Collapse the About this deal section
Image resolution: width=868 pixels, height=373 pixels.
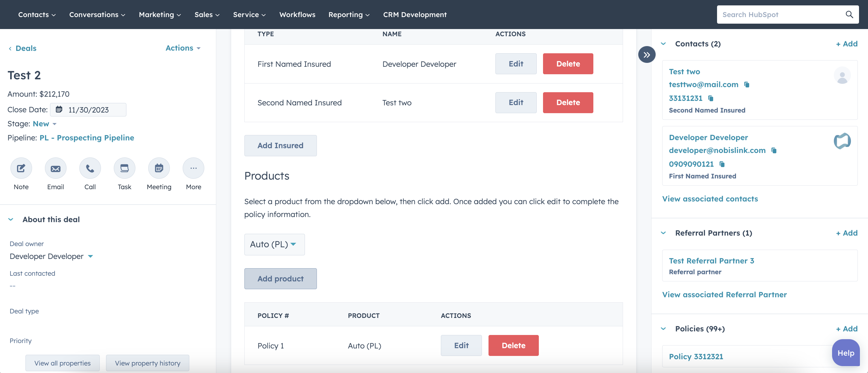click(11, 219)
